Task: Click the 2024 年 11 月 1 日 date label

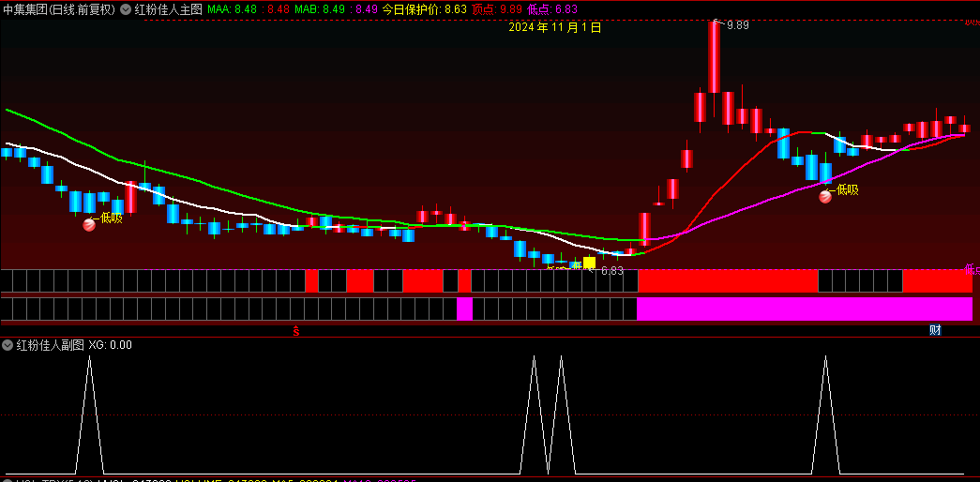Action: [x=554, y=27]
